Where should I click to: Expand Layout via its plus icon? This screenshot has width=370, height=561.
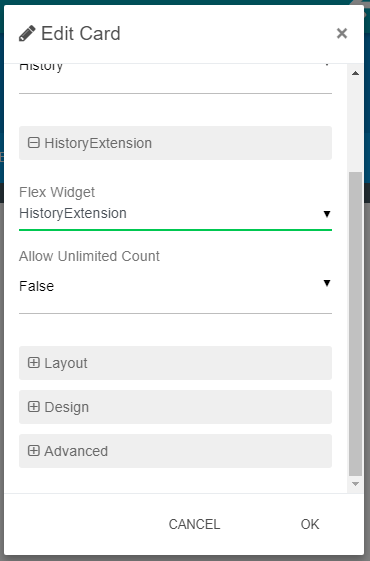[x=34, y=362]
